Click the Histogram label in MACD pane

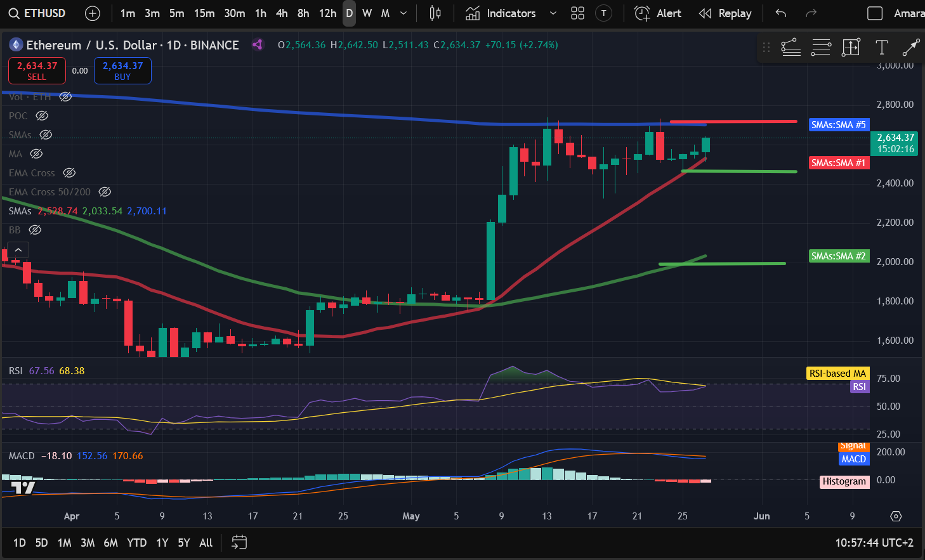[x=844, y=481]
